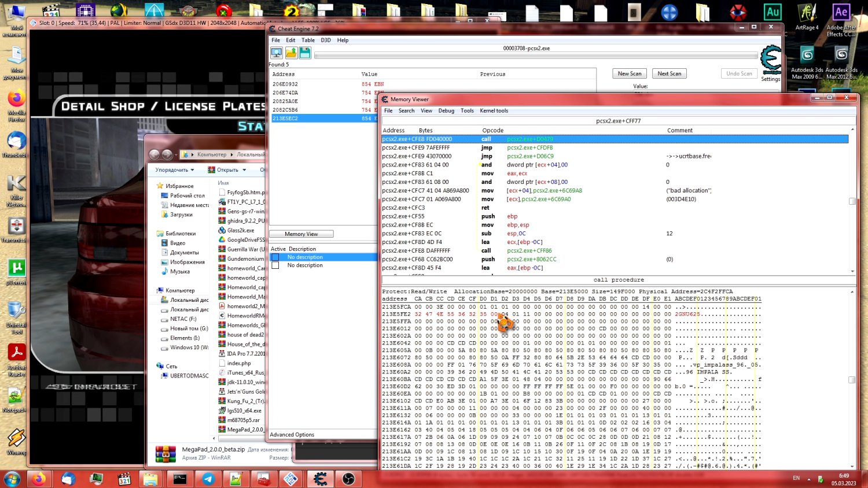The height and width of the screenshot is (488, 868).
Task: Click the New Scan button
Action: pyautogui.click(x=630, y=73)
